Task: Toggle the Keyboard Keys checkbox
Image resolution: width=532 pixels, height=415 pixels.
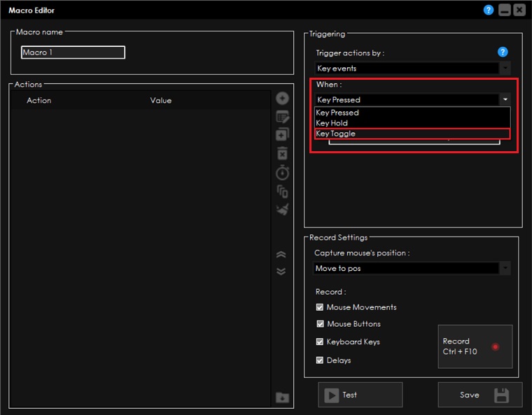Action: pos(320,342)
